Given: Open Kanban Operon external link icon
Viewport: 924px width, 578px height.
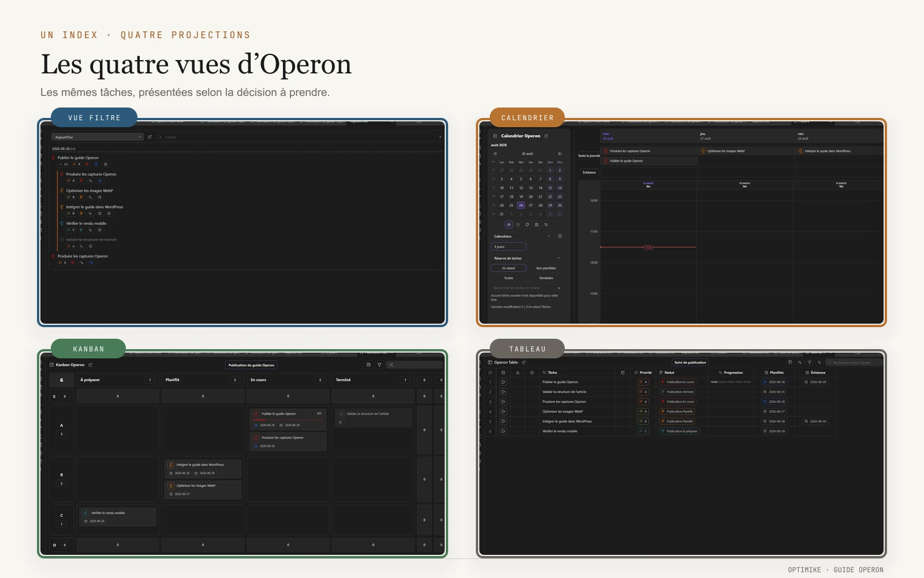Looking at the screenshot, I should click(x=90, y=365).
